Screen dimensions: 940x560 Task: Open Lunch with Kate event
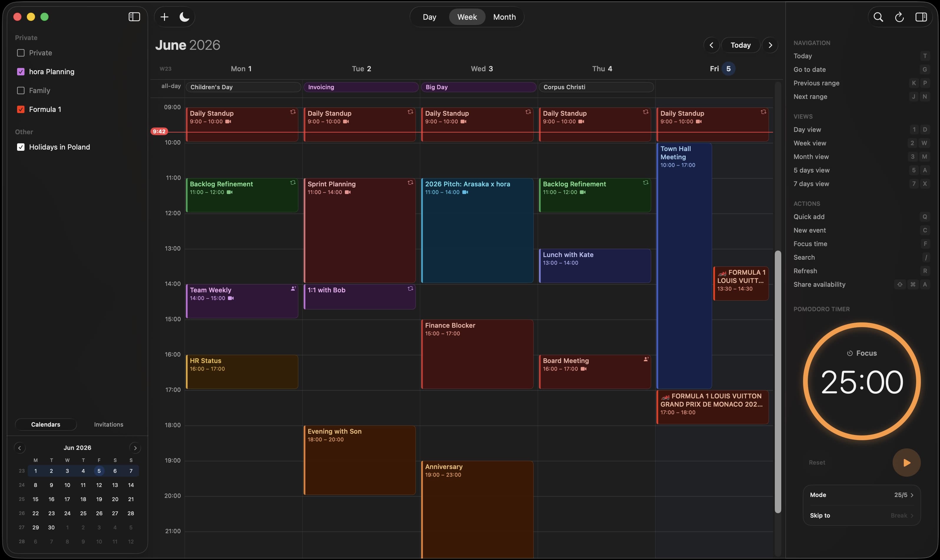595,266
